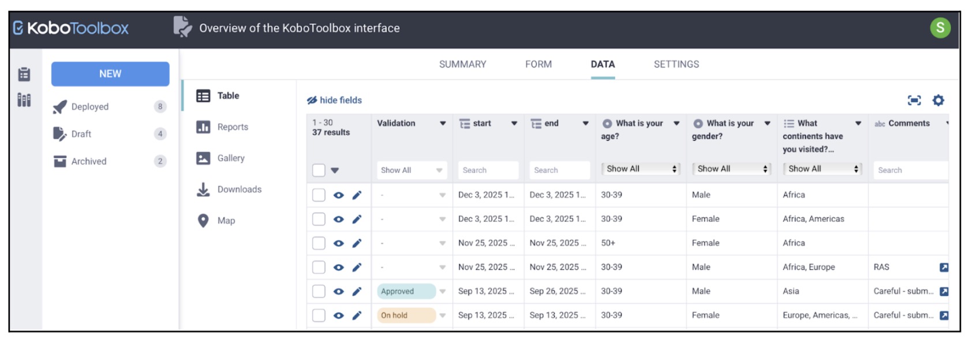The image size is (980, 346).
Task: Open age filter Show All dropdown
Action: pyautogui.click(x=641, y=169)
